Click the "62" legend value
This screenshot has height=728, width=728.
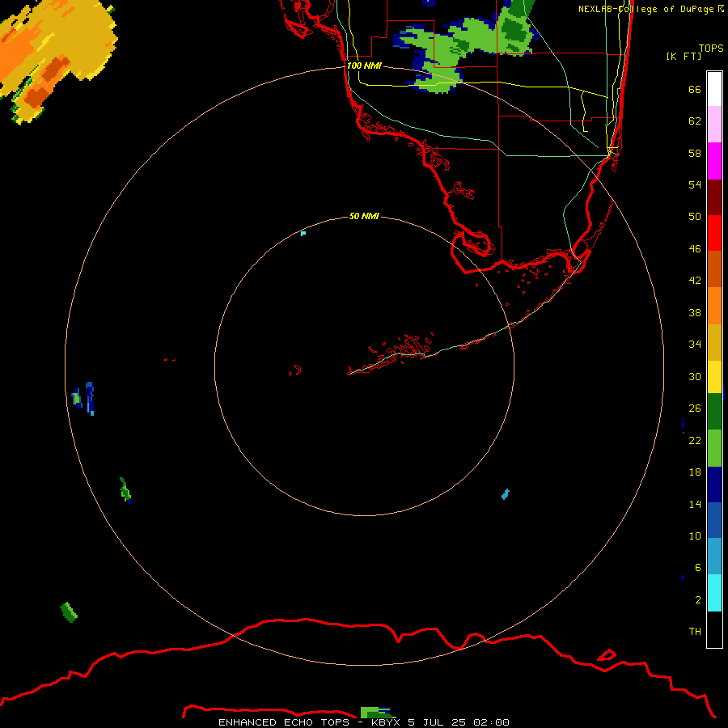pos(695,121)
